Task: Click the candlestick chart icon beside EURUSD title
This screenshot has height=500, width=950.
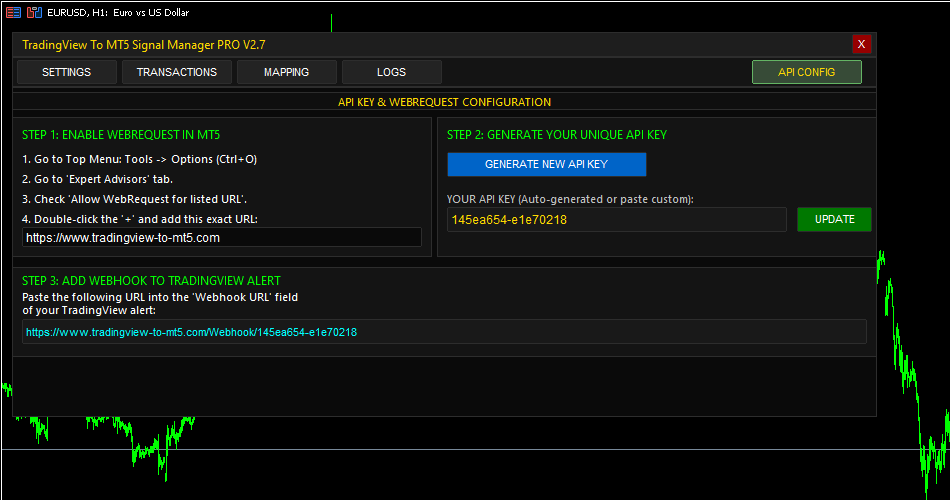Action: [35, 12]
